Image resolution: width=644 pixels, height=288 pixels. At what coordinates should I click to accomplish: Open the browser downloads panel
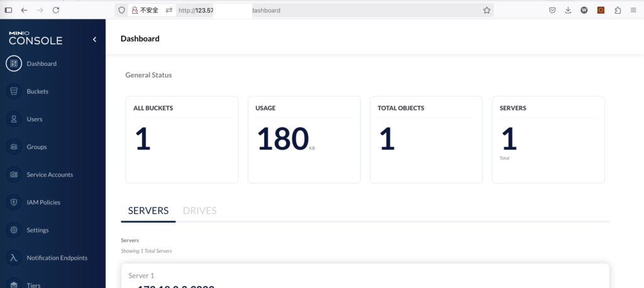pos(568,10)
